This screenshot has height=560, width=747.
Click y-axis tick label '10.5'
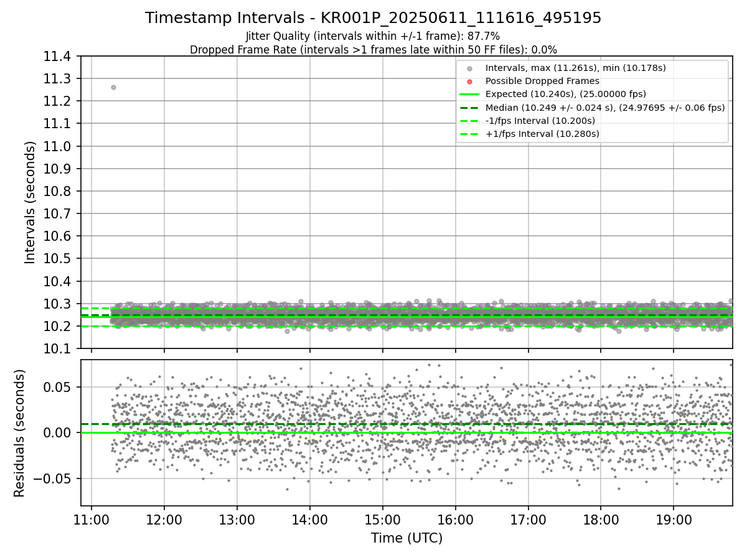tap(59, 259)
